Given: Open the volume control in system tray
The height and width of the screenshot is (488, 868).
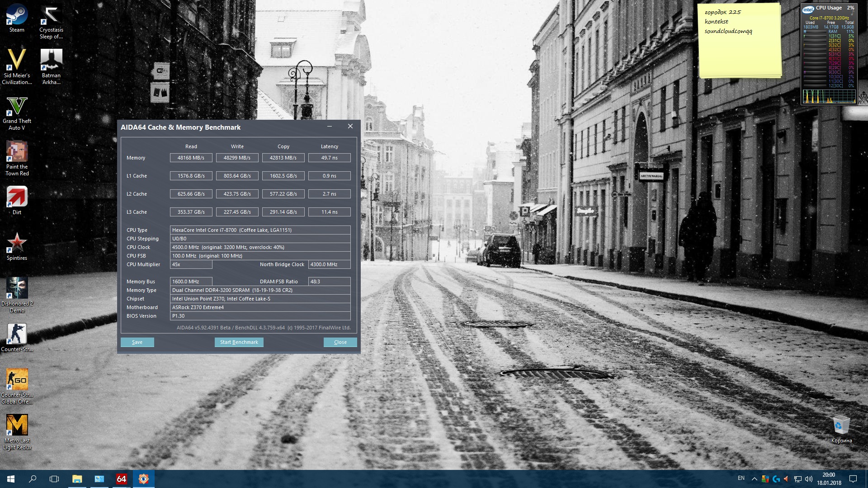Looking at the screenshot, I should tap(809, 479).
